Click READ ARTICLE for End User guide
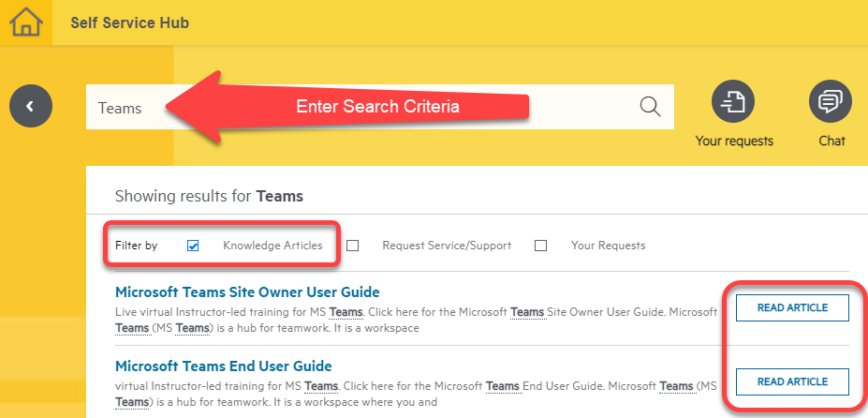868x418 pixels. pos(792,381)
